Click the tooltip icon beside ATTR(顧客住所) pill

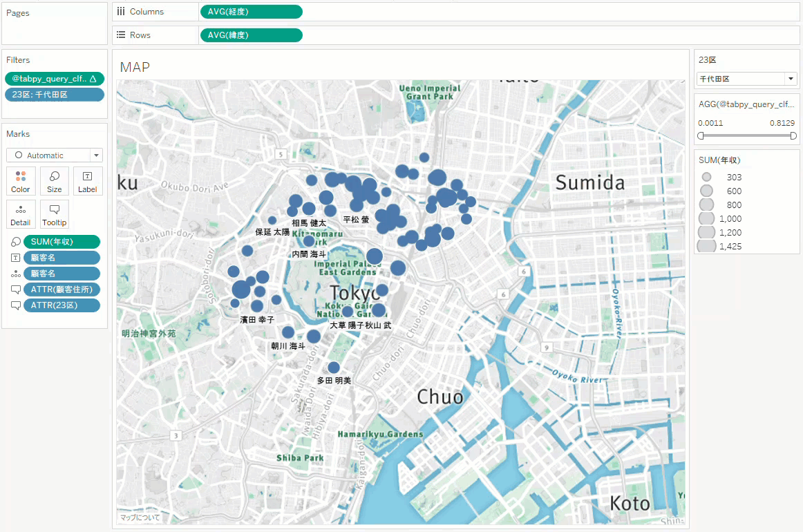point(15,289)
